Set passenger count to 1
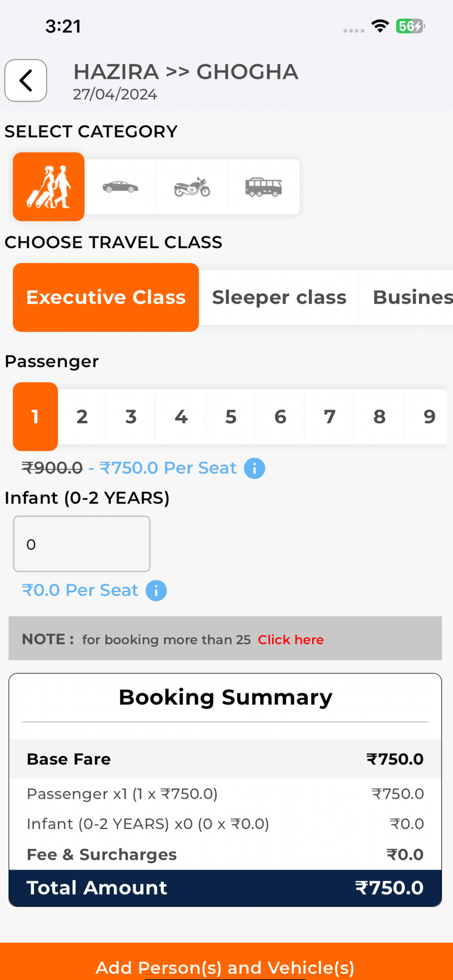Screen dimensions: 453x980 click(35, 416)
